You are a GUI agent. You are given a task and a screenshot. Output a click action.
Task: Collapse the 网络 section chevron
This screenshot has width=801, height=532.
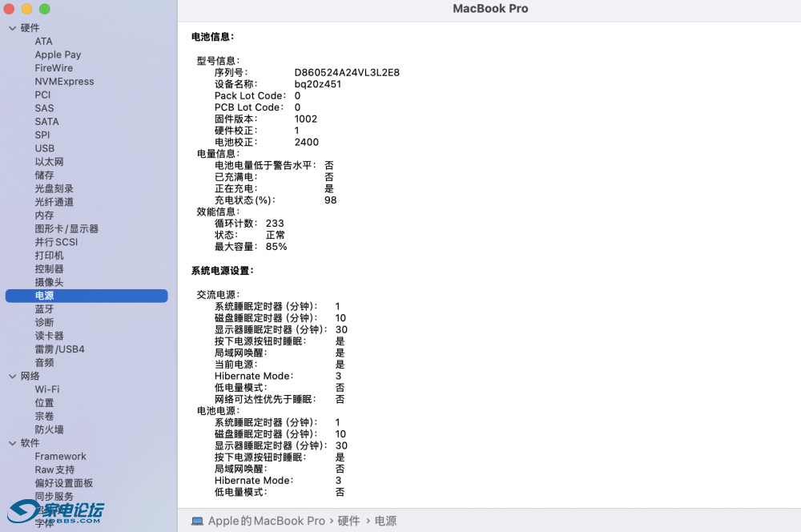pos(12,376)
